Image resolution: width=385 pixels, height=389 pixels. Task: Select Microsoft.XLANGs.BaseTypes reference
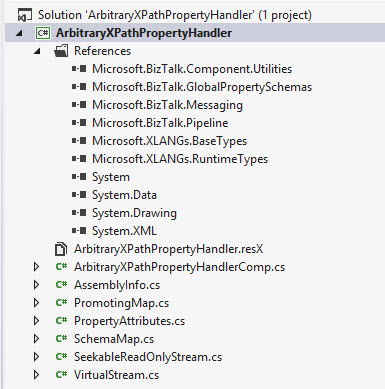169,141
